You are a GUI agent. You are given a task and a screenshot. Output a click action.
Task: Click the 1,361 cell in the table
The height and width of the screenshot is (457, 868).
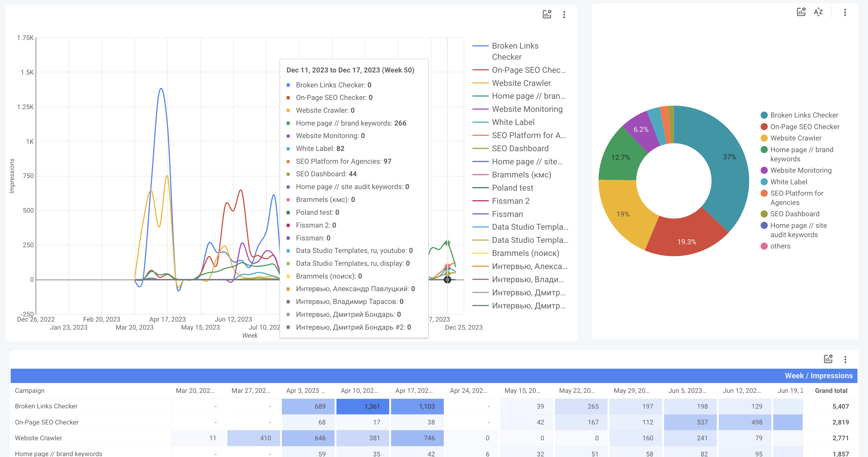coord(363,407)
